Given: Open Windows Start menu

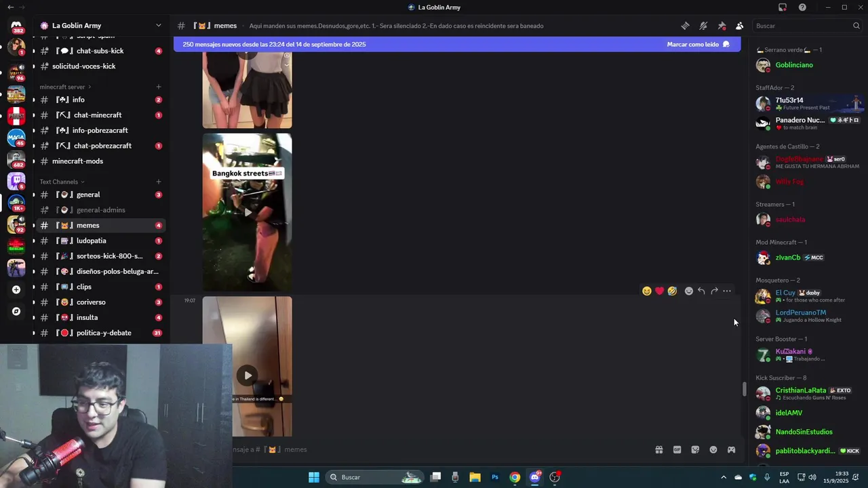Looking at the screenshot, I should (314, 477).
